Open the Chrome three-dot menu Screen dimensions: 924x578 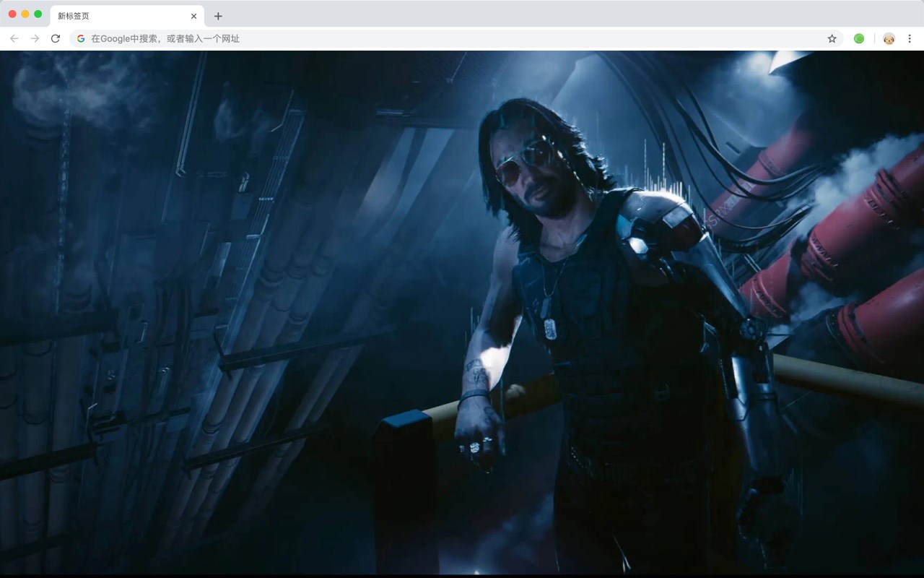tap(910, 38)
